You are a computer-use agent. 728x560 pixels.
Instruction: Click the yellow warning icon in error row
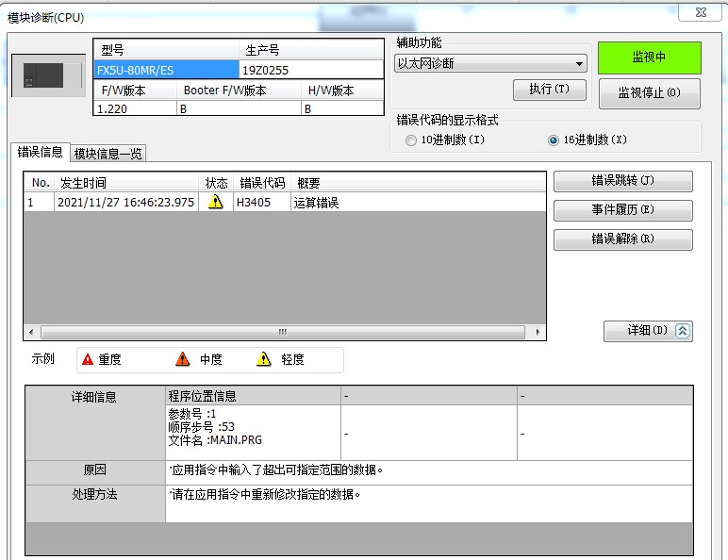click(215, 203)
